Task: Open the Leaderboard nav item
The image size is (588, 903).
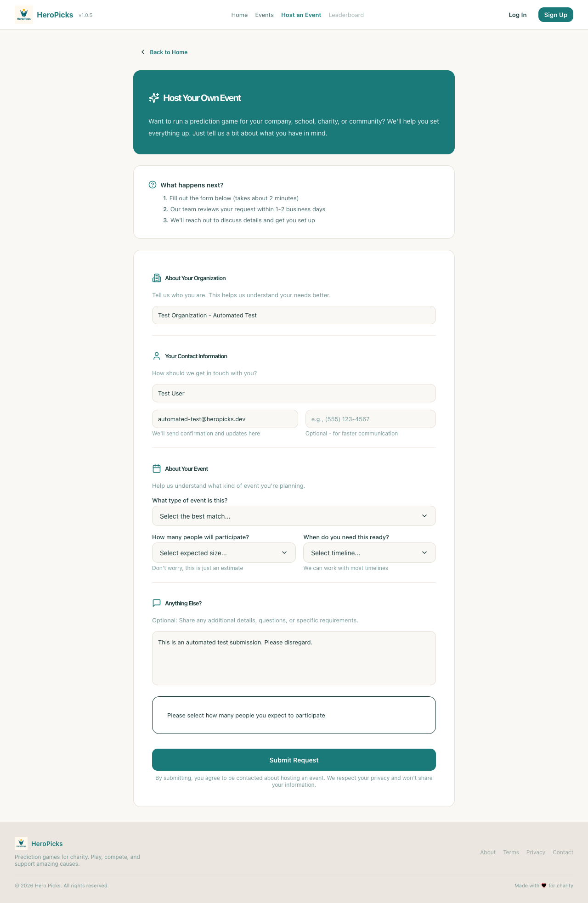Action: 346,15
